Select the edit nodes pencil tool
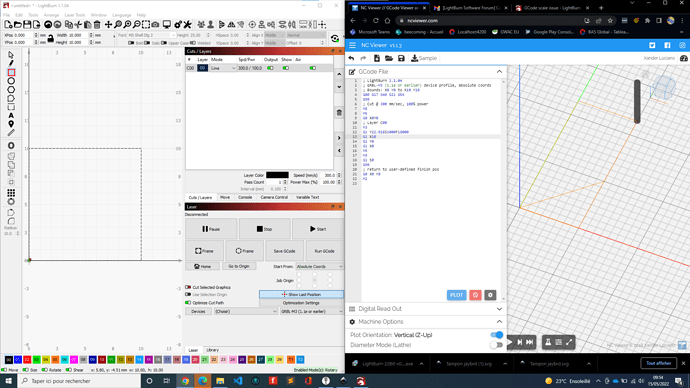 pyautogui.click(x=11, y=63)
